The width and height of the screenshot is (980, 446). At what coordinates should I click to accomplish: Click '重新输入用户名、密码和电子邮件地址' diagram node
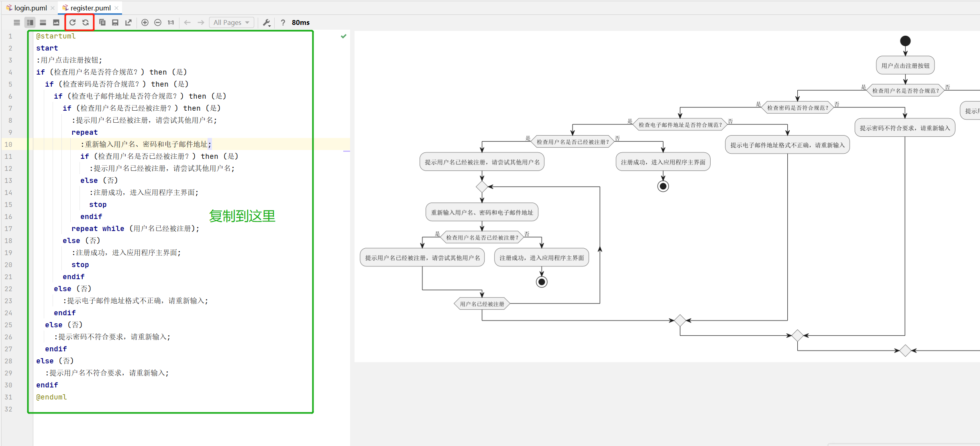[x=482, y=212]
